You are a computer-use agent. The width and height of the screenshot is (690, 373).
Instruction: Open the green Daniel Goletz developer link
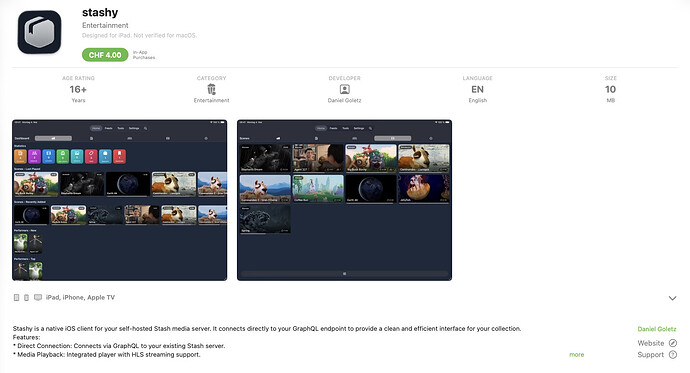pos(657,329)
